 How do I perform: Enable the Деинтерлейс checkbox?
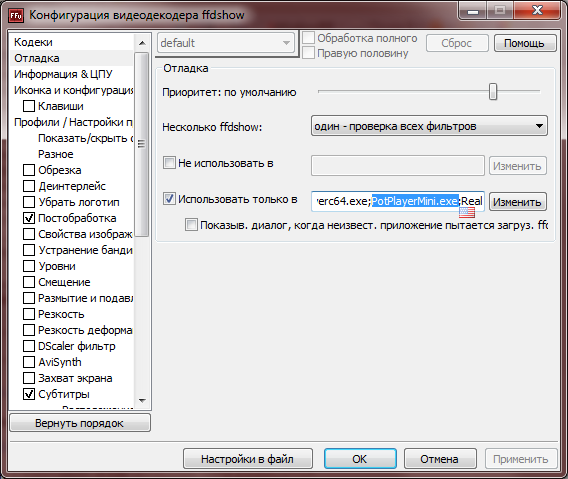click(x=29, y=186)
